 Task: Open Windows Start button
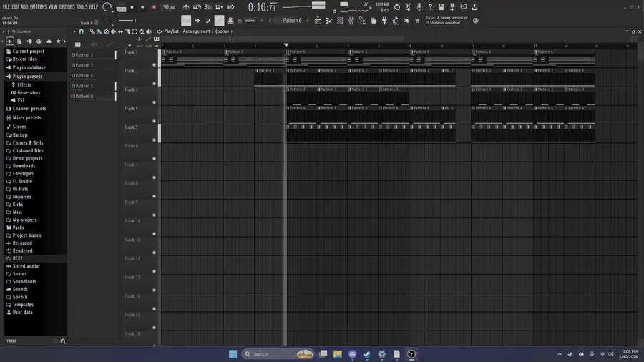(x=233, y=354)
